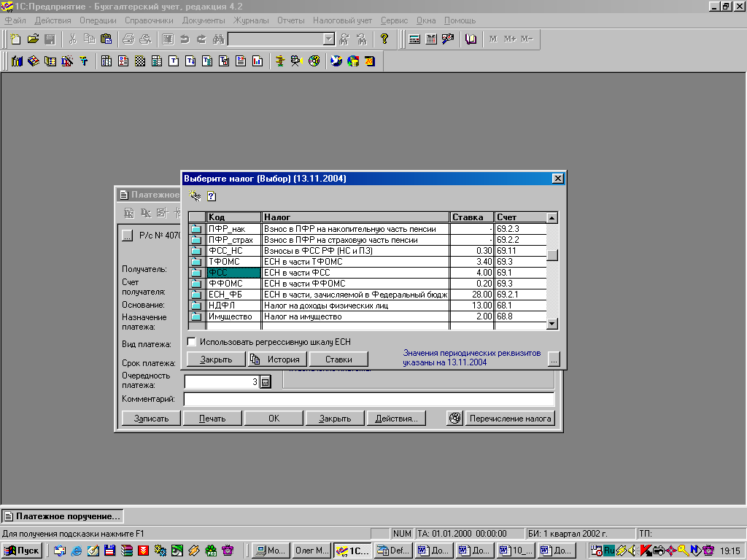Image resolution: width=747 pixels, height=560 pixels.
Task: Click the Ru language indicator in system tray
Action: [609, 551]
